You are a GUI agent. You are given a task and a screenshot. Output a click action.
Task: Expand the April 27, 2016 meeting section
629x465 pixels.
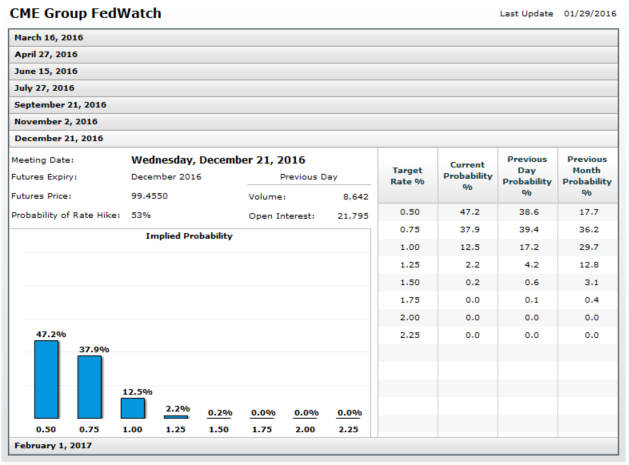tap(313, 55)
